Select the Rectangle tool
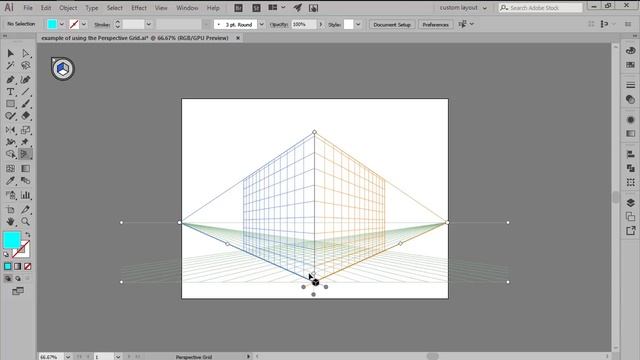Screen dimensions: 640x360 [x=11, y=104]
